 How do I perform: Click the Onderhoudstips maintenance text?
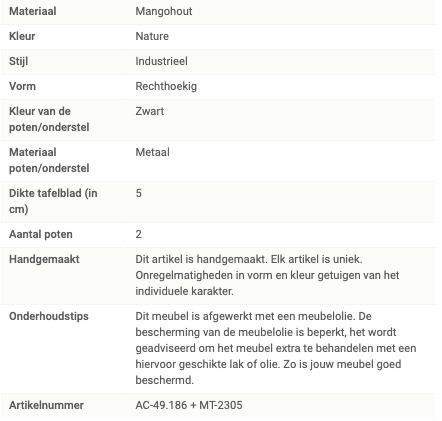click(276, 348)
